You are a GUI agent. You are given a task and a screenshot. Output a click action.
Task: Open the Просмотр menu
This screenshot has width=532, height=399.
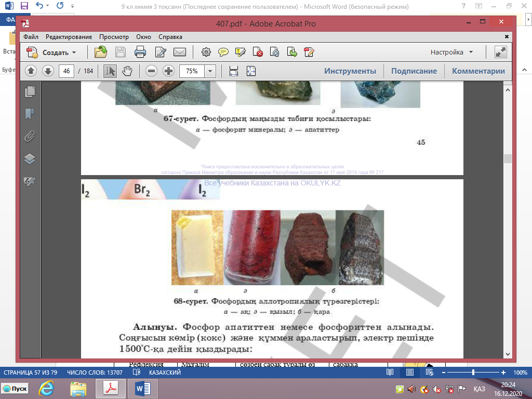[x=114, y=37]
